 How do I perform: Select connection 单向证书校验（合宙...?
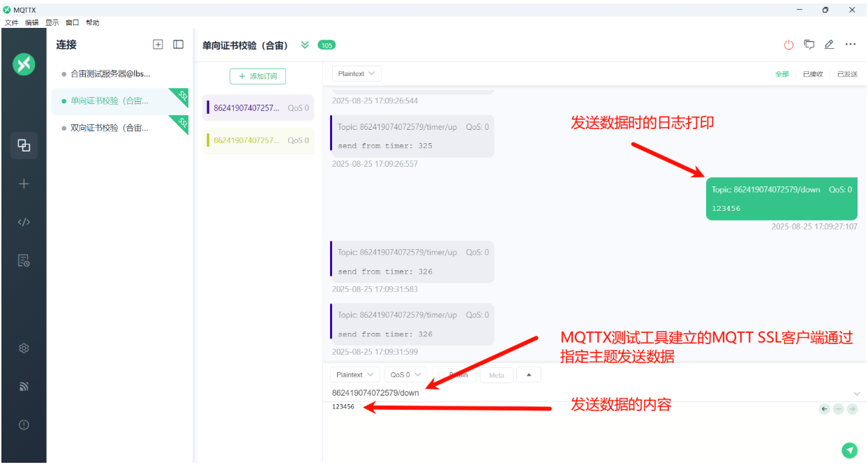tap(120, 101)
